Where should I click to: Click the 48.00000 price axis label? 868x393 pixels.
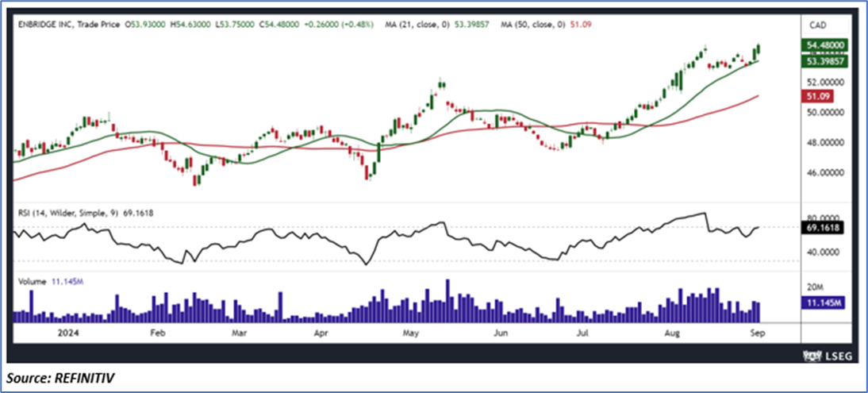[825, 142]
